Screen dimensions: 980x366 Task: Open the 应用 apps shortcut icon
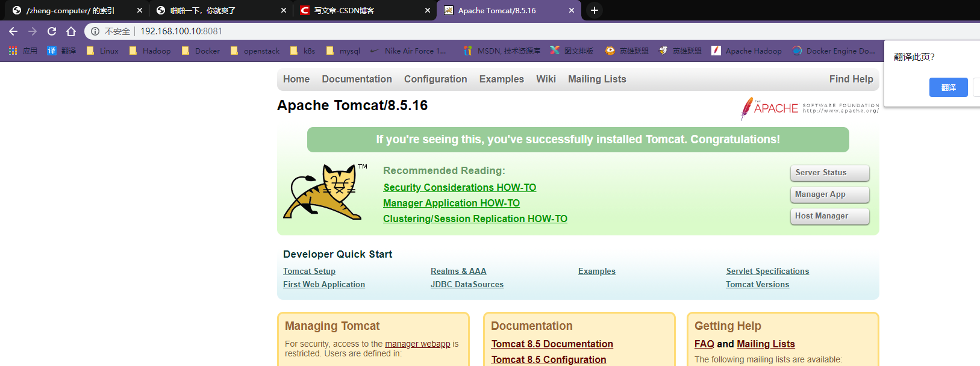13,51
